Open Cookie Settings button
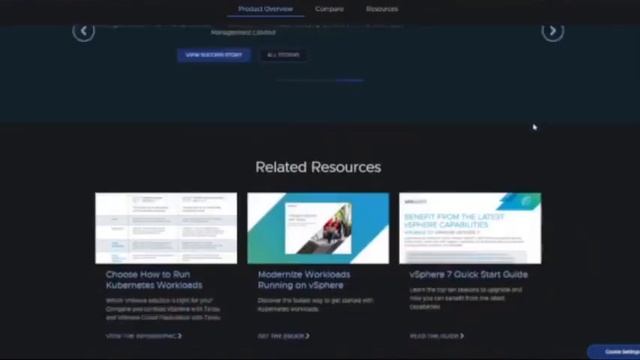This screenshot has height=360, width=640. 614,352
